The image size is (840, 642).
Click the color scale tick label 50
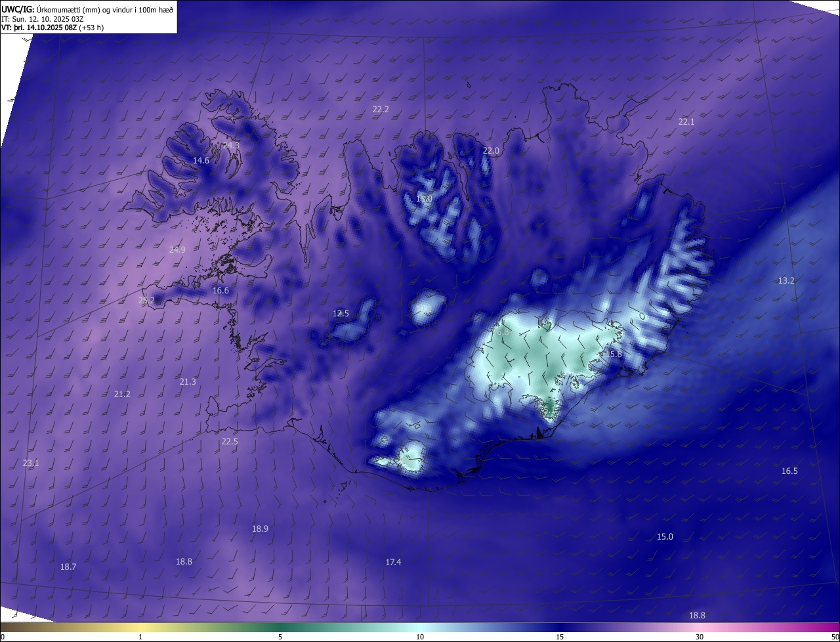coord(835,637)
